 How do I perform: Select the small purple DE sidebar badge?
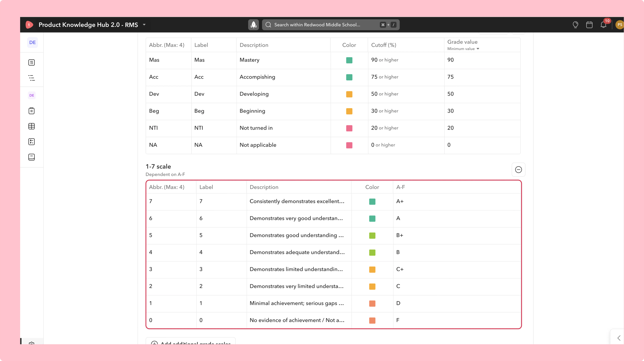[32, 95]
